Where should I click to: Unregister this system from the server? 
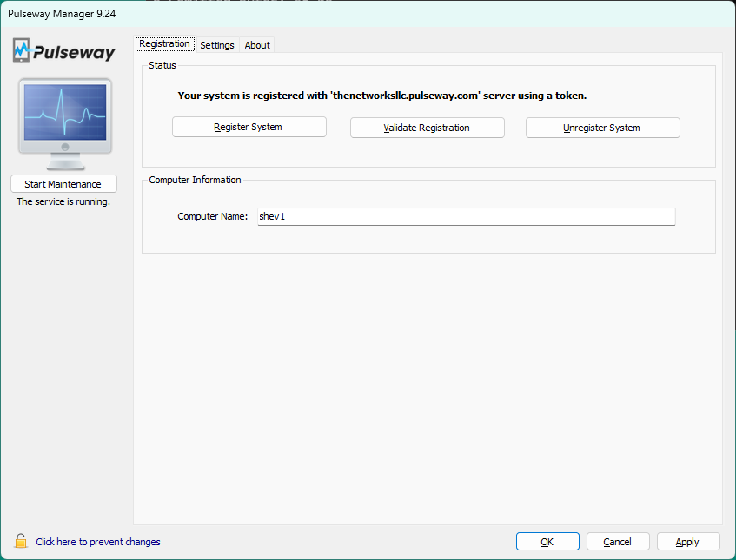(x=602, y=128)
